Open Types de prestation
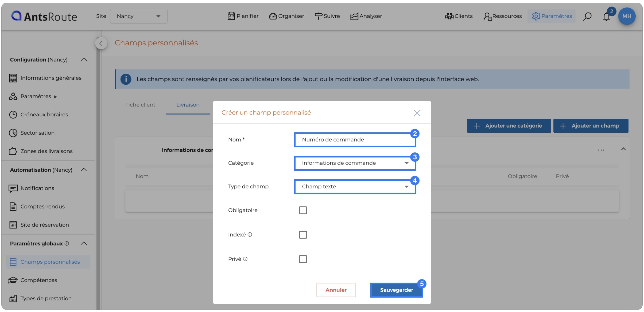Viewport: 644px width, 312px height. coord(46,298)
